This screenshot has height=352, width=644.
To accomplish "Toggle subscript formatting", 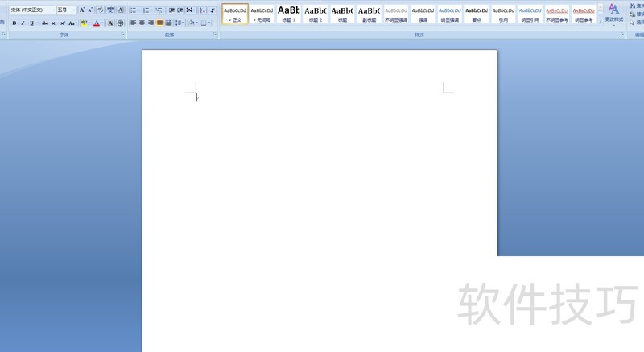I will tap(53, 23).
